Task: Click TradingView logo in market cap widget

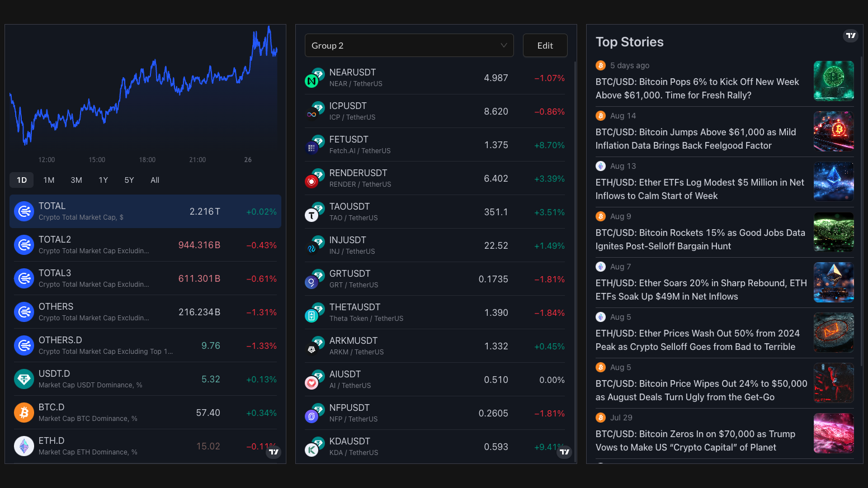Action: 273,452
